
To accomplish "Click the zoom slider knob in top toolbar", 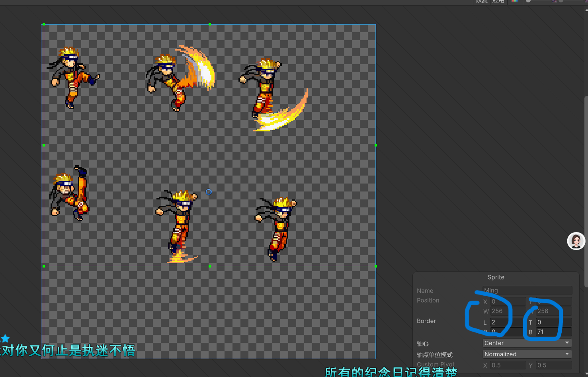I will [528, 1].
